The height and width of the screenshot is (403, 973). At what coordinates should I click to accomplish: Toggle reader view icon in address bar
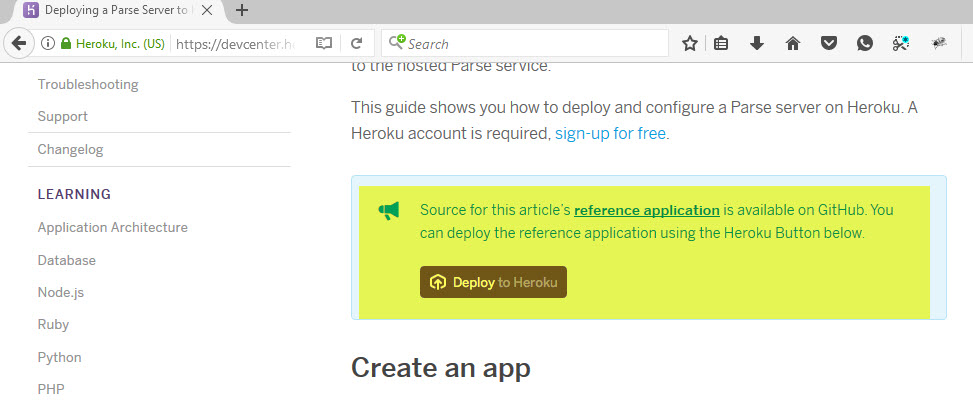click(323, 43)
